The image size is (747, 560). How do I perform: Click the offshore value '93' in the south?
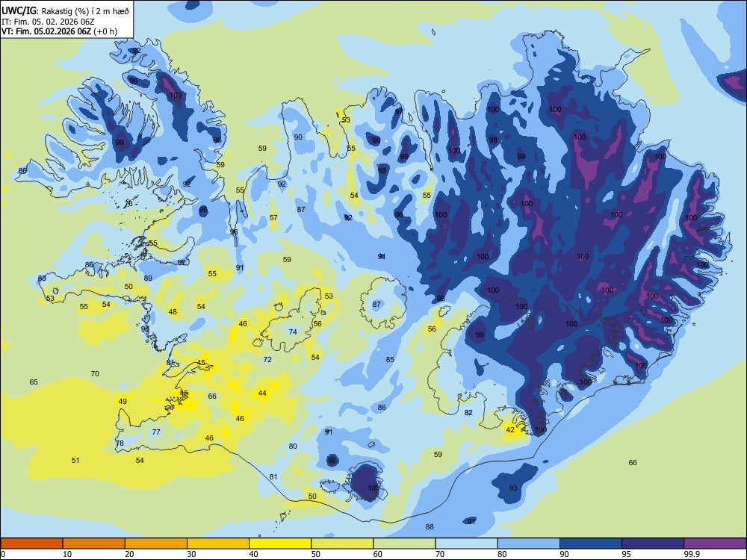pos(513,488)
